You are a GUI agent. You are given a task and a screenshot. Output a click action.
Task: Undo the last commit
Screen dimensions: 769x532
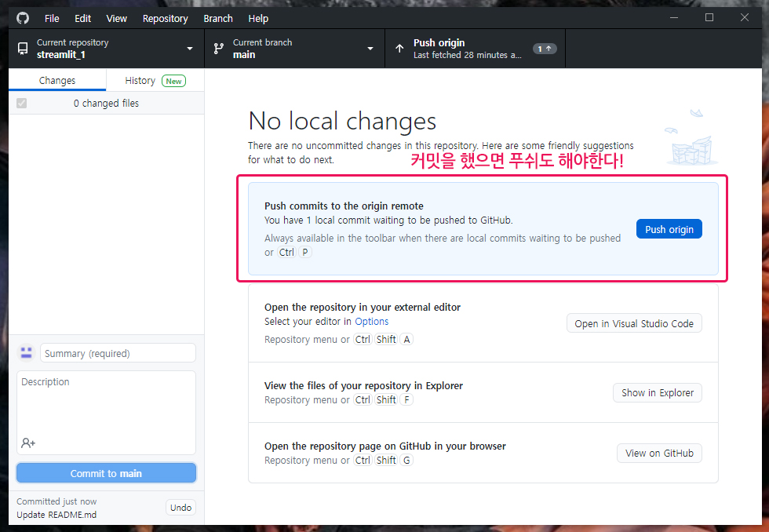tap(181, 508)
